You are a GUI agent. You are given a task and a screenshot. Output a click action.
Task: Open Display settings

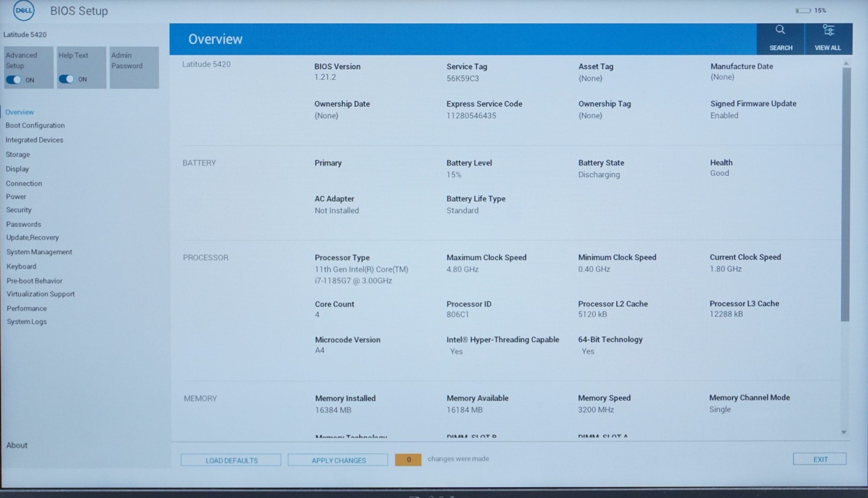(17, 169)
